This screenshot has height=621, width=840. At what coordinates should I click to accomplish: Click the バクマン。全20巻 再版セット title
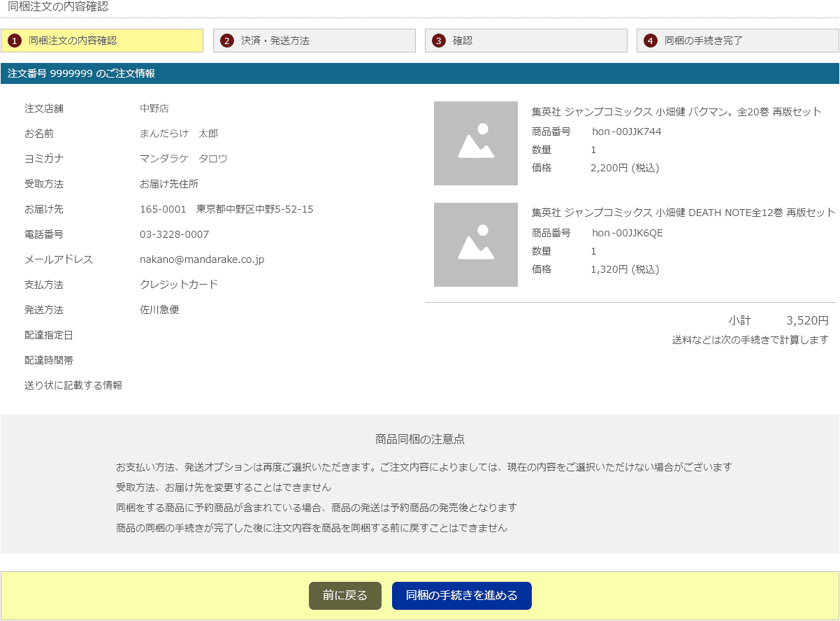click(x=676, y=112)
